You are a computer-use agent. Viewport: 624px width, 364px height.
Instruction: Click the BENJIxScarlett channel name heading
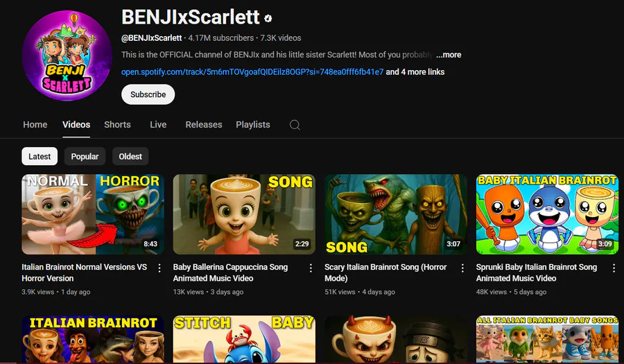click(191, 17)
